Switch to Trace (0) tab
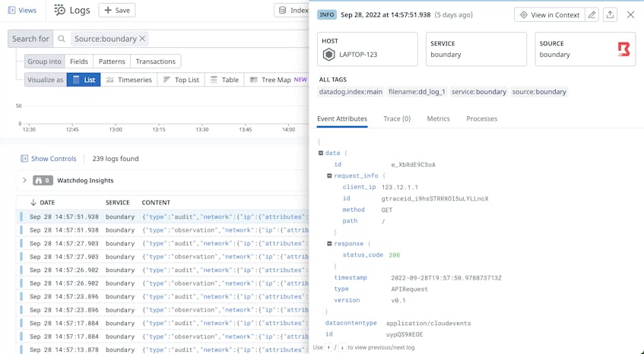Image resolution: width=644 pixels, height=354 pixels. [397, 119]
